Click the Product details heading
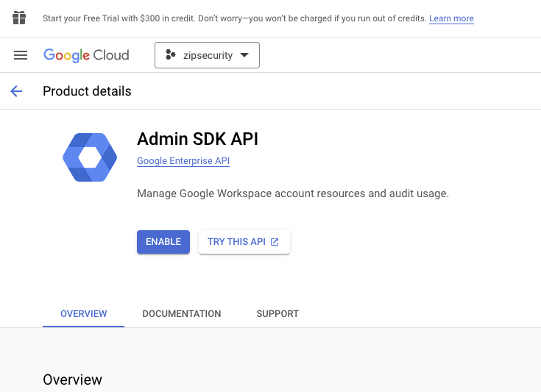The width and height of the screenshot is (541, 392). pyautogui.click(x=87, y=91)
